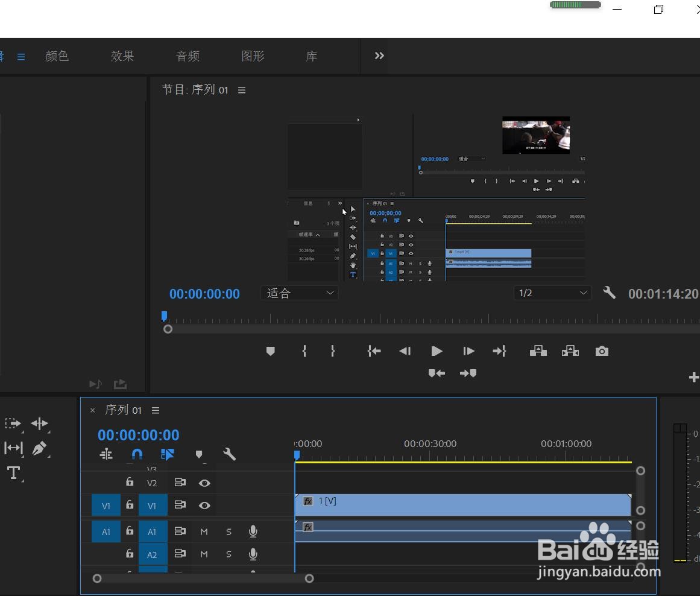Select the Type tool
The height and width of the screenshot is (596, 700).
[13, 473]
